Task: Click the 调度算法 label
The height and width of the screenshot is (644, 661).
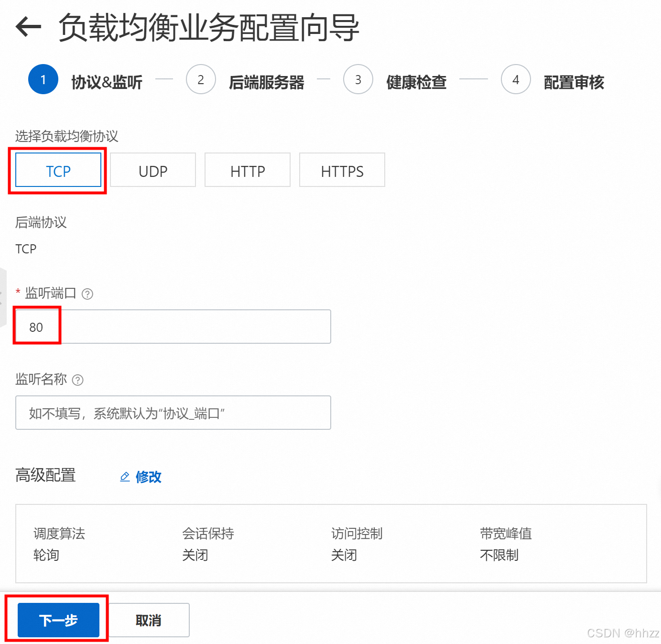Action: (59, 533)
